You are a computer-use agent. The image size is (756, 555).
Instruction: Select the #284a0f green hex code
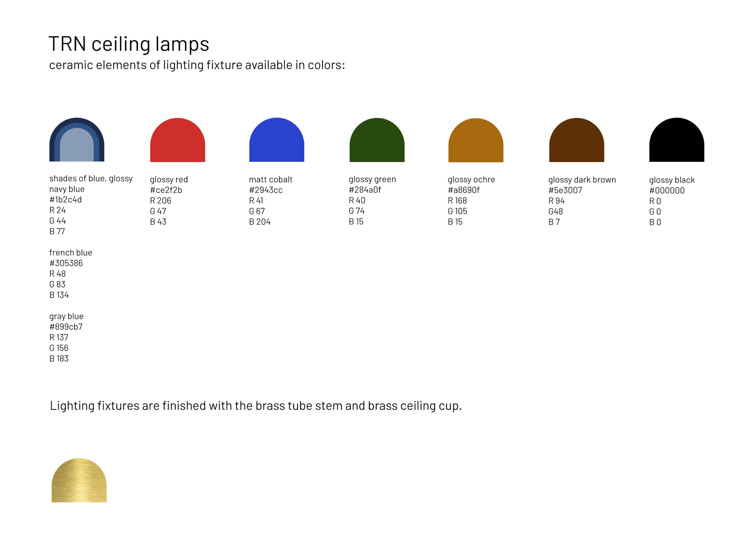[365, 190]
